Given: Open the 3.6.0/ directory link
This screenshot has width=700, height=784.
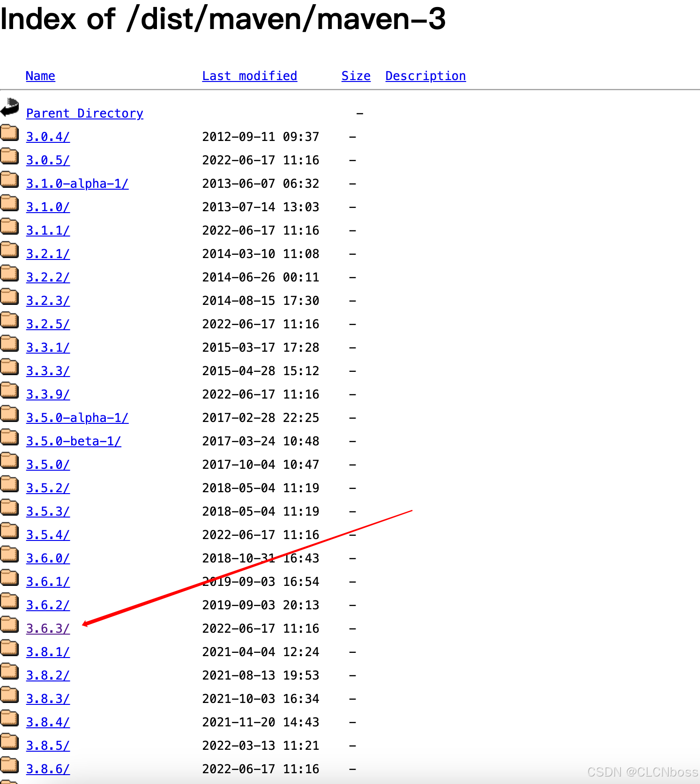Looking at the screenshot, I should (x=48, y=558).
